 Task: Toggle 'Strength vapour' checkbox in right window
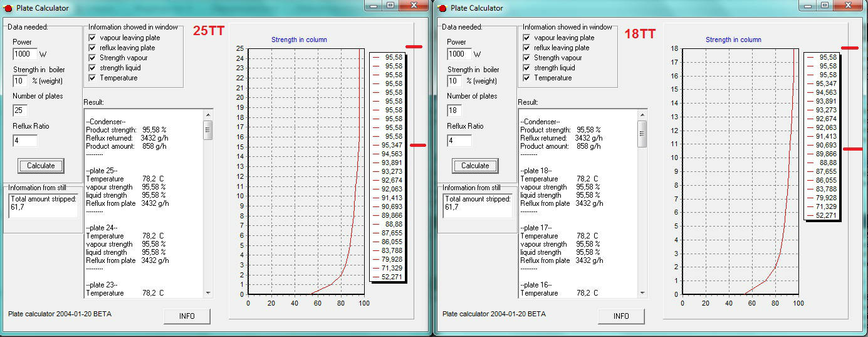[527, 58]
